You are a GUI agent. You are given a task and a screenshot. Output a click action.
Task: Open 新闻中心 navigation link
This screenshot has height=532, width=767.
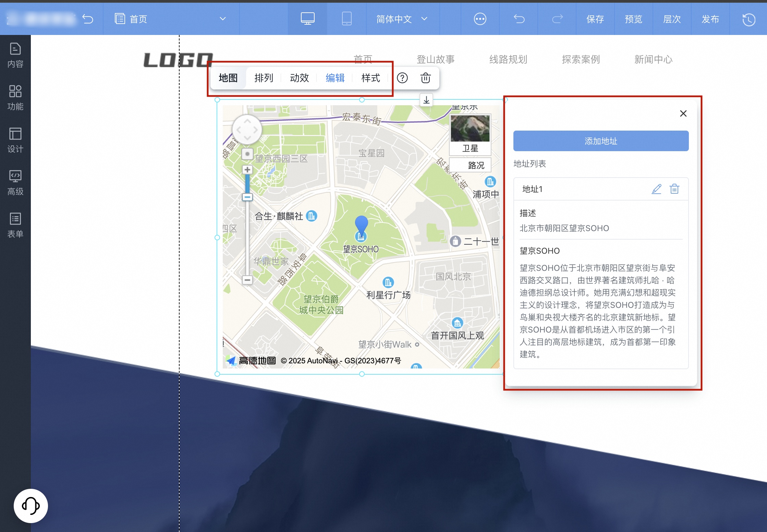(654, 59)
